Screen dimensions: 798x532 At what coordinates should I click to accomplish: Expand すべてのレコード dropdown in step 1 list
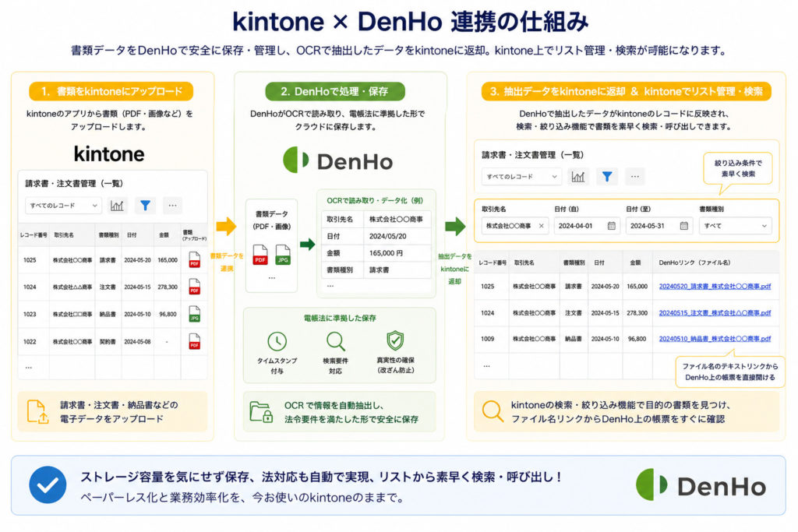[x=63, y=206]
